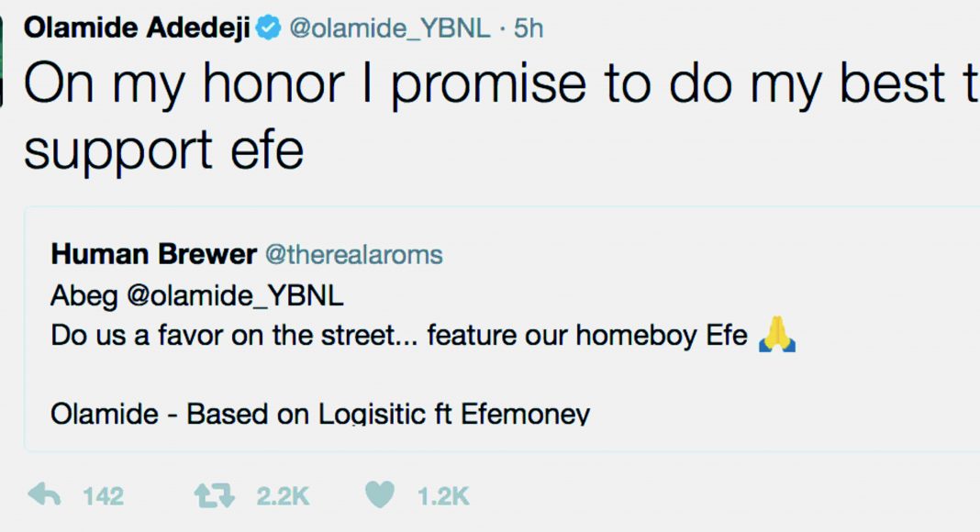Retweet using the retweet arrows icon
This screenshot has width=980, height=532.
coord(214,496)
